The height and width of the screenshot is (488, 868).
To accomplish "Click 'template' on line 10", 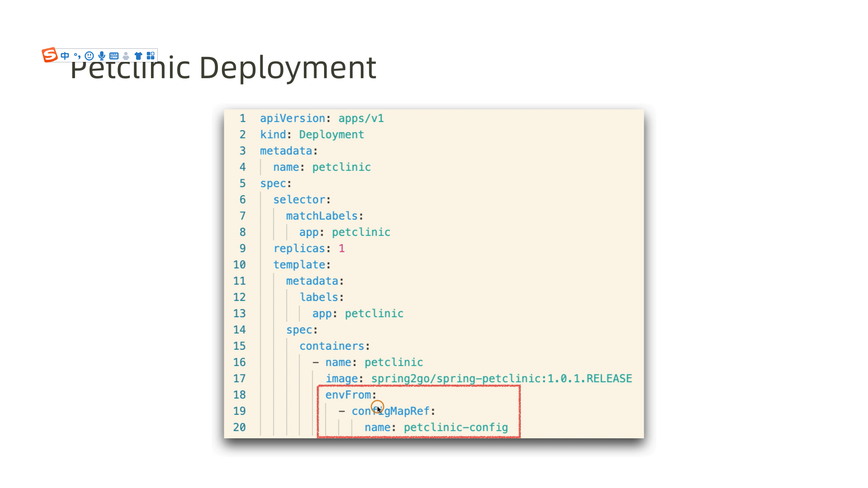I will [x=299, y=265].
